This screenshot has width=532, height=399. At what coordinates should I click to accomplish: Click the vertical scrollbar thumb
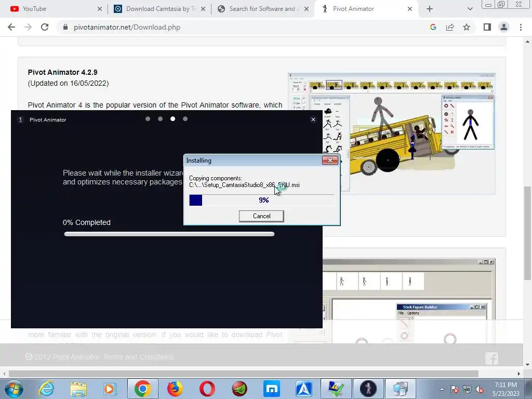(x=527, y=233)
